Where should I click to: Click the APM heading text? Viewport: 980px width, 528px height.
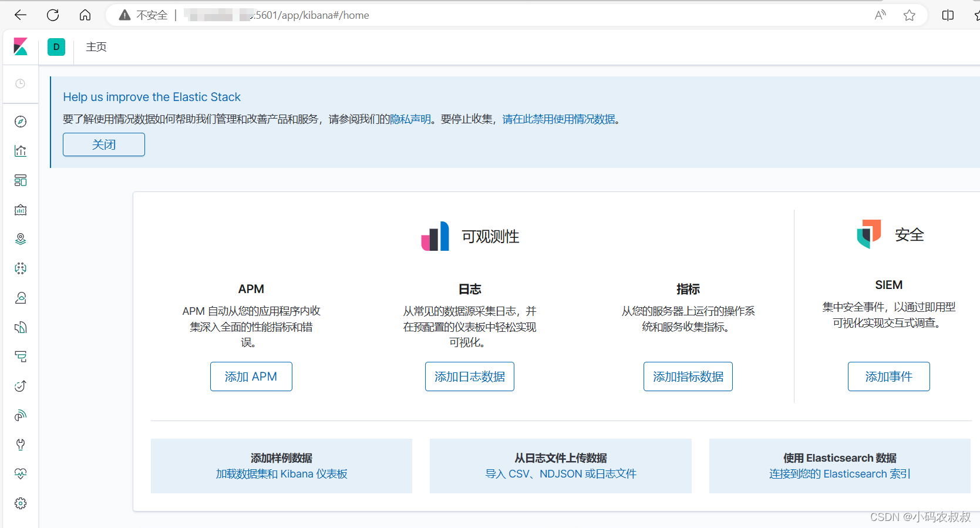(x=251, y=289)
